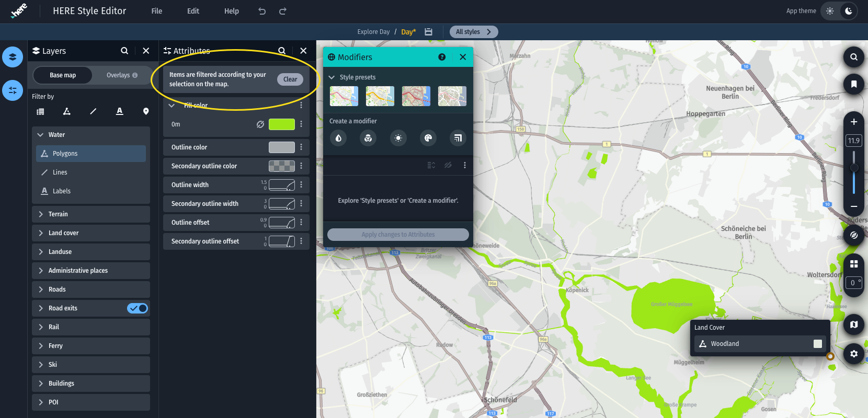
Task: Apply the first style preset thumbnail
Action: coord(344,96)
